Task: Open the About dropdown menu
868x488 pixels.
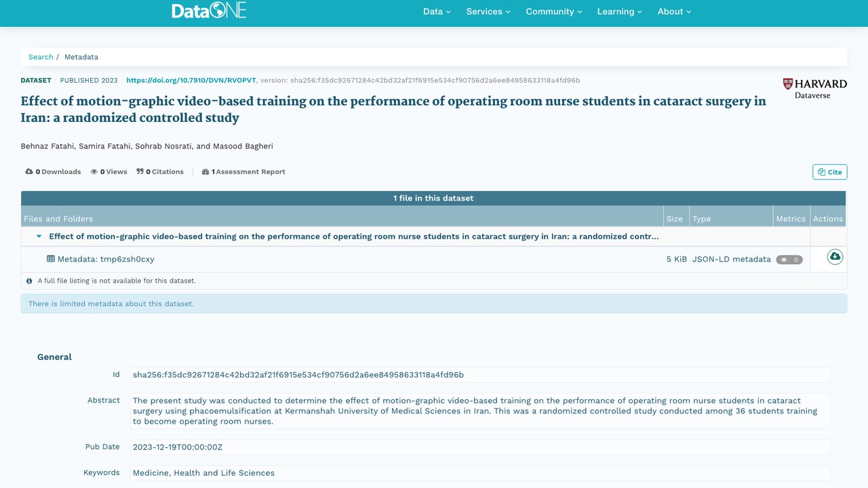Action: 674,12
